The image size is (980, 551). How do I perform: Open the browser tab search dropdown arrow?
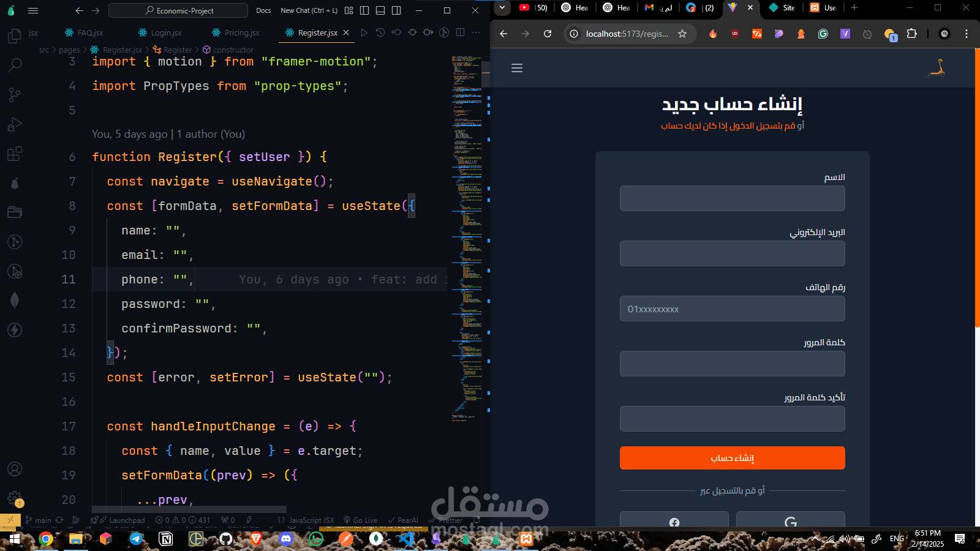coord(502,7)
